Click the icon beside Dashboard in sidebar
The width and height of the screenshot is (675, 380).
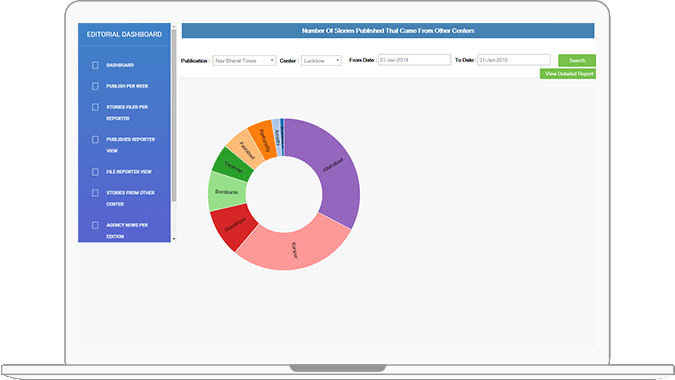[95, 65]
